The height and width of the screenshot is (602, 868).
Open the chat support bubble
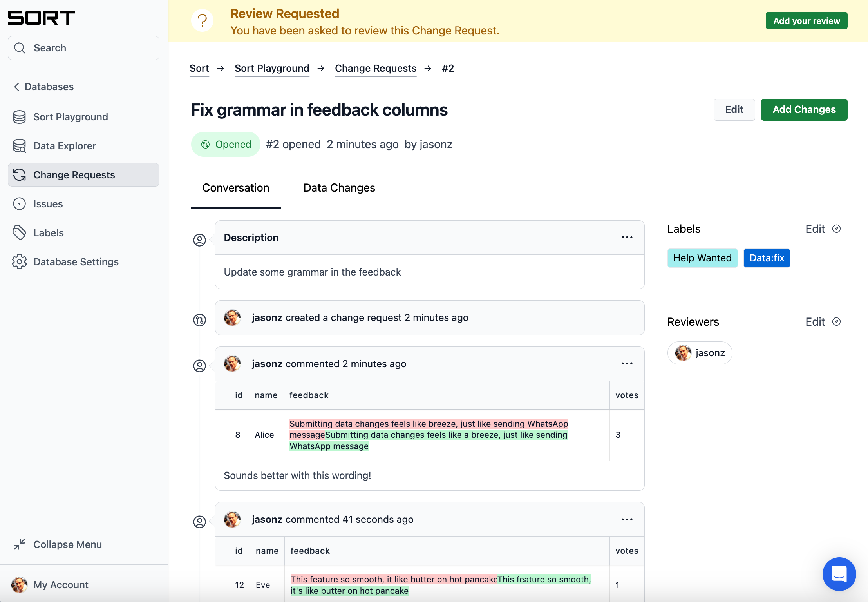pyautogui.click(x=839, y=574)
